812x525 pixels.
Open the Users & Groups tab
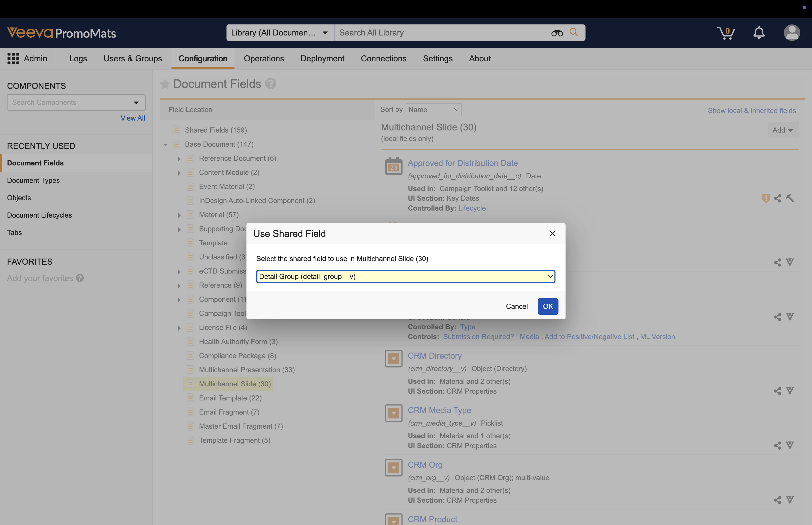133,59
